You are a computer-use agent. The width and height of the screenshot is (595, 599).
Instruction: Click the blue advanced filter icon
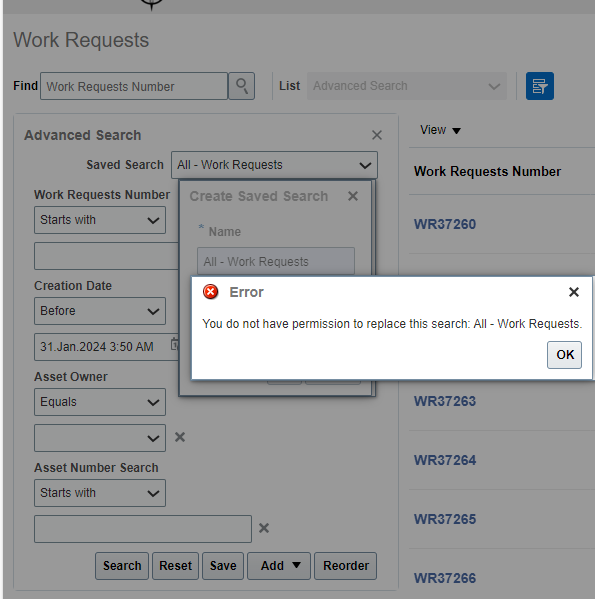[x=540, y=86]
